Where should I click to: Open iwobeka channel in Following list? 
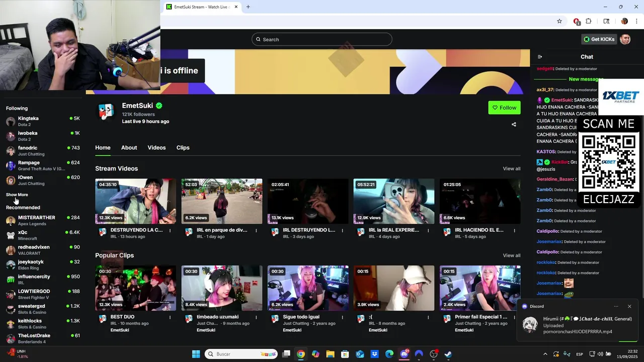(43, 136)
